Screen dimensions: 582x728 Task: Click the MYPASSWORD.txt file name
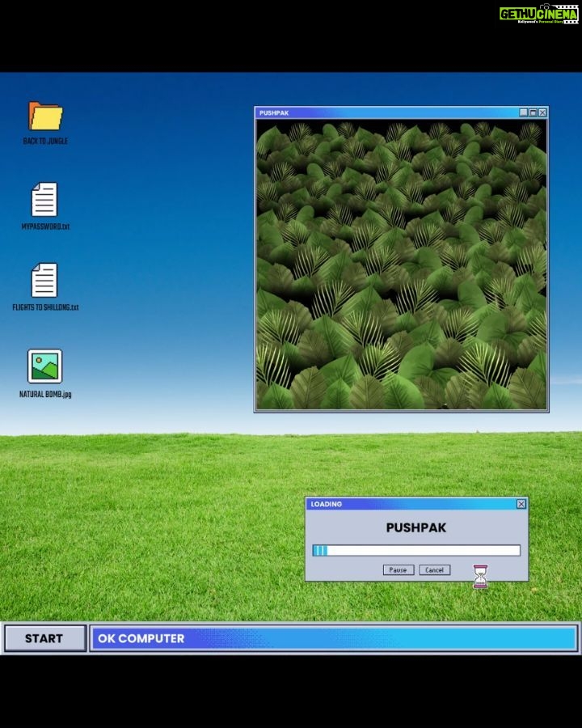[45, 226]
